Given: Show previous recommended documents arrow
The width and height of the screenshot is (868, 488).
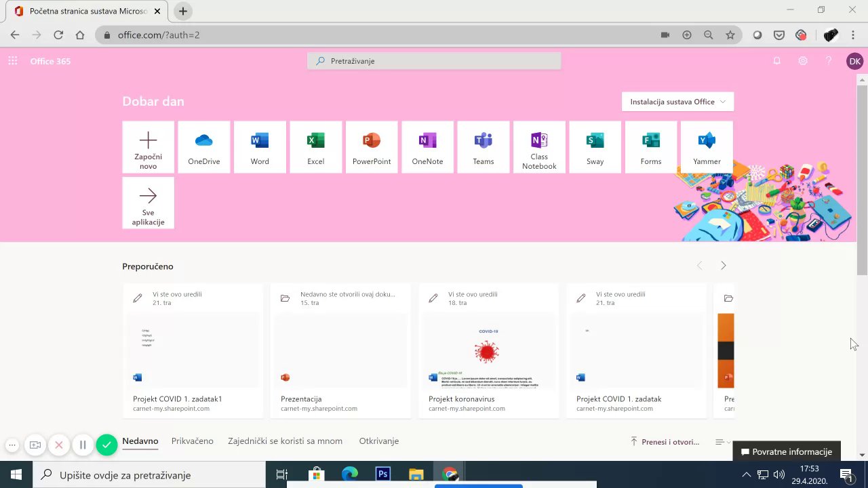Looking at the screenshot, I should (x=700, y=266).
